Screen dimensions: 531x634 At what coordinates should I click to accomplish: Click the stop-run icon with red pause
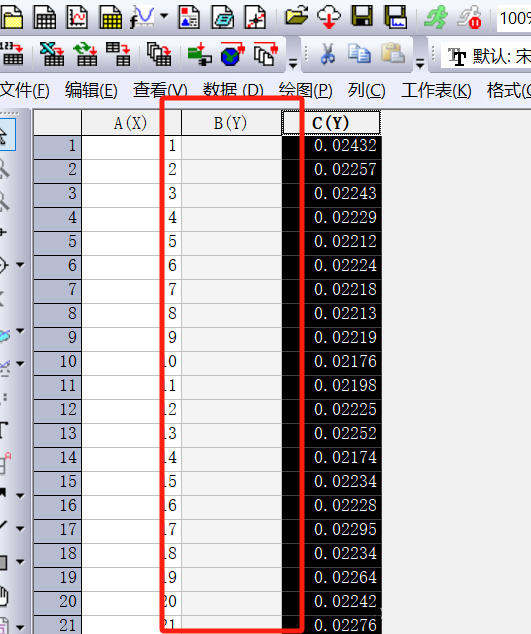pyautogui.click(x=470, y=17)
